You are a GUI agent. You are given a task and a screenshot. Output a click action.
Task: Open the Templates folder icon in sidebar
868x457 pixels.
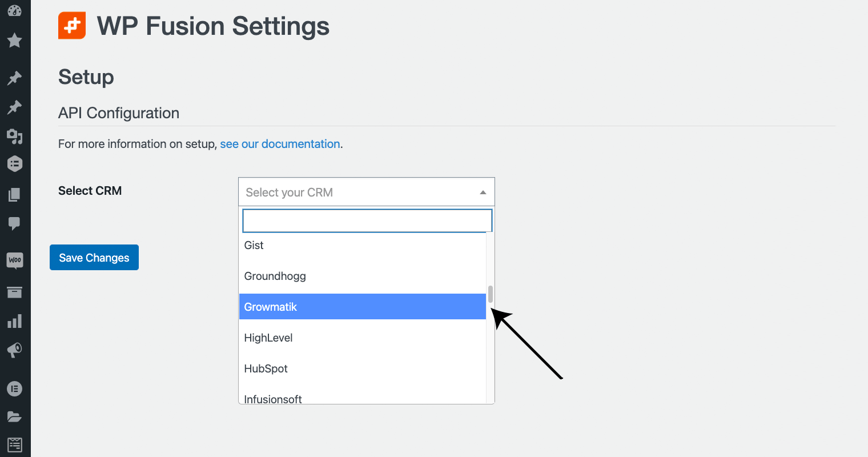pyautogui.click(x=15, y=416)
